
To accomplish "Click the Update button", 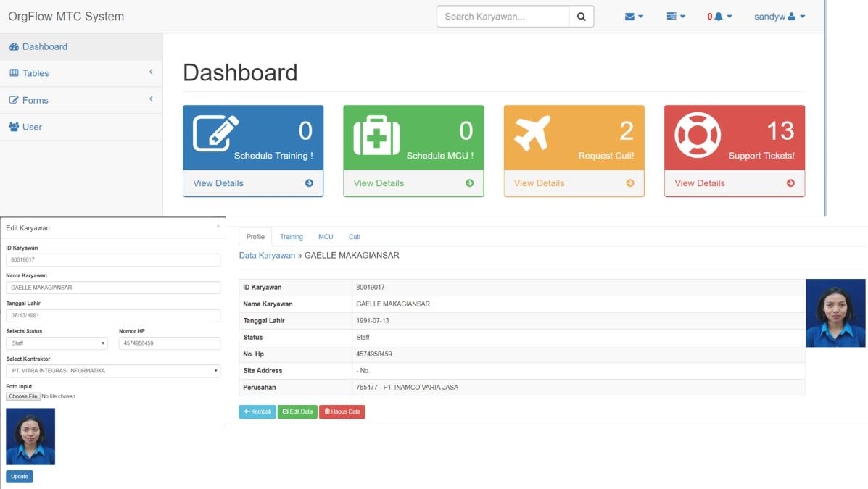I will (20, 476).
